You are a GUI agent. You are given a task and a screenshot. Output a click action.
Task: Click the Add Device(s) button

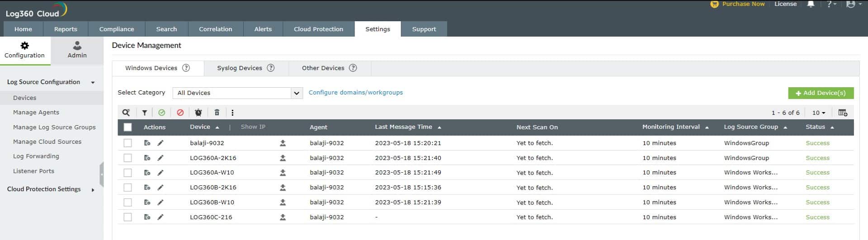click(x=821, y=93)
